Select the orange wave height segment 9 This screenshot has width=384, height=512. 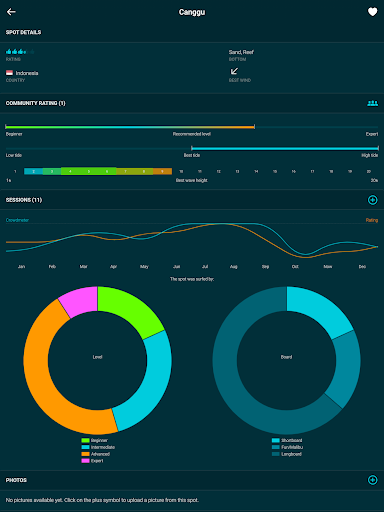(x=162, y=171)
